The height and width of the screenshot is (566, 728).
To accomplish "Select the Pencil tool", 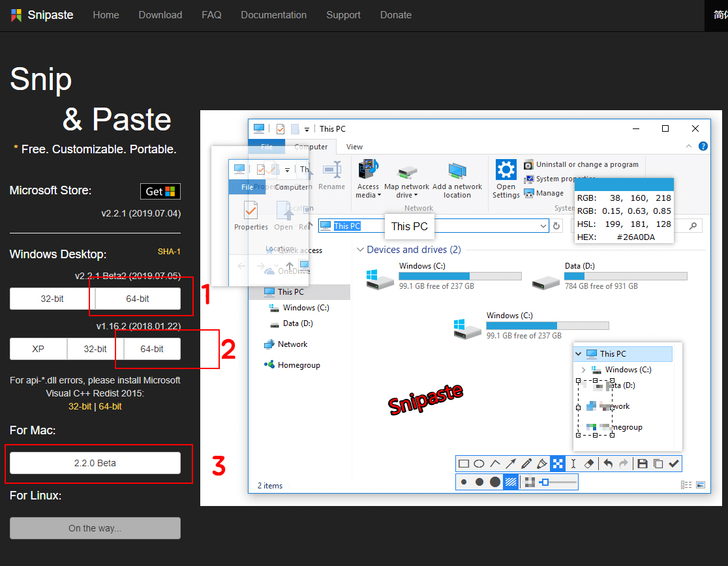I will click(x=526, y=464).
